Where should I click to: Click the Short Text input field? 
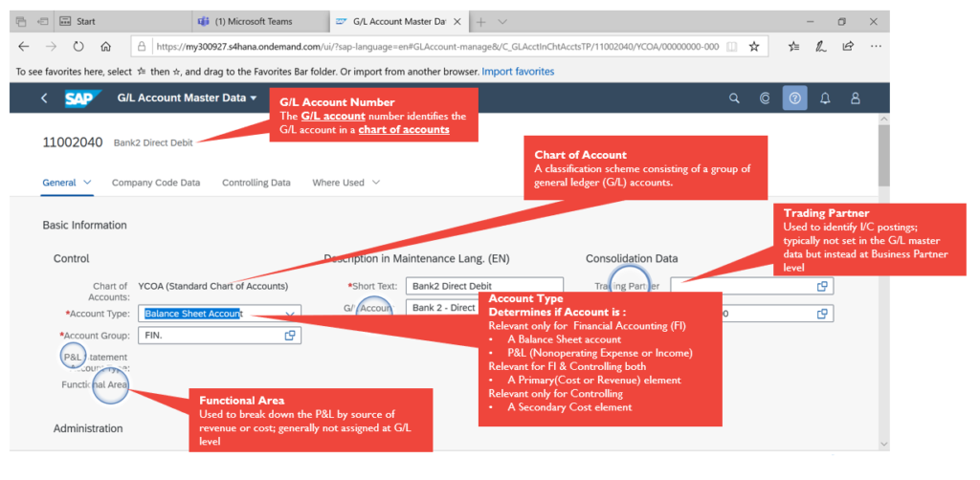tap(484, 286)
